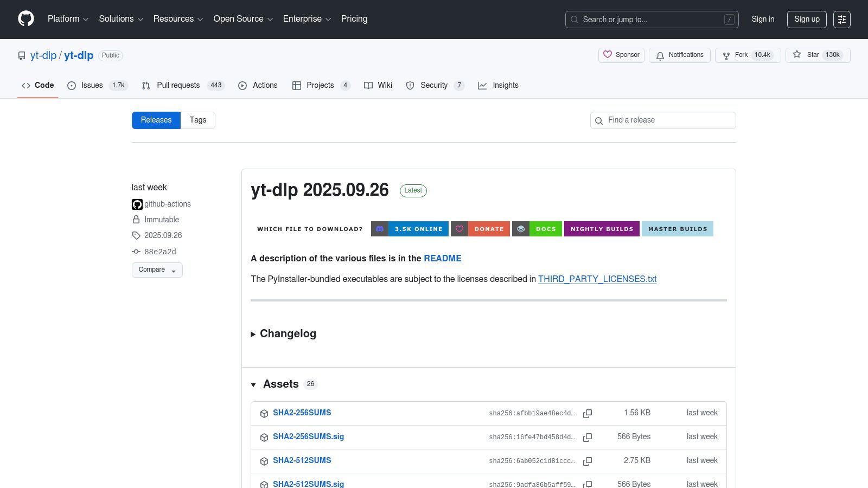Click the Sponsor heart icon
The height and width of the screenshot is (488, 868).
click(608, 55)
